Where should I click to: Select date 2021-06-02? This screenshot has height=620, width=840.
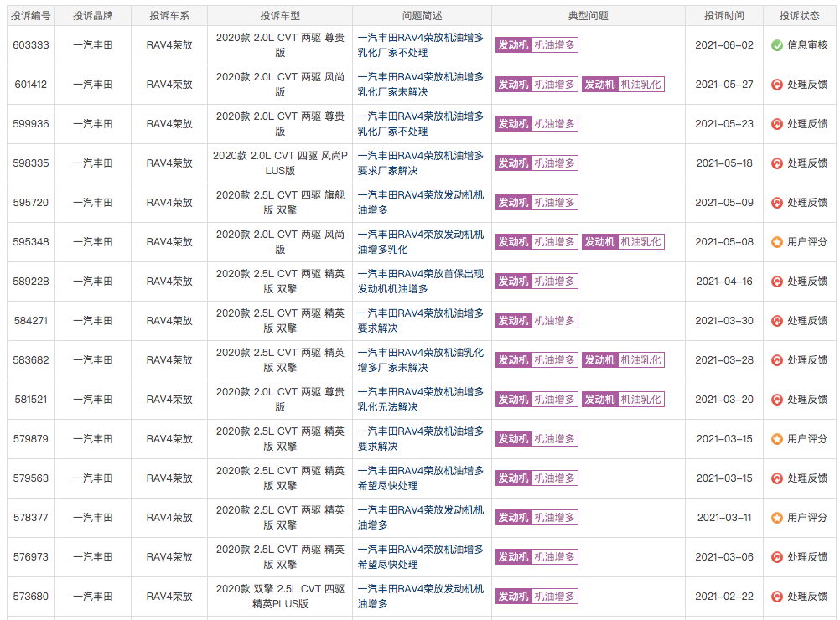(x=724, y=45)
